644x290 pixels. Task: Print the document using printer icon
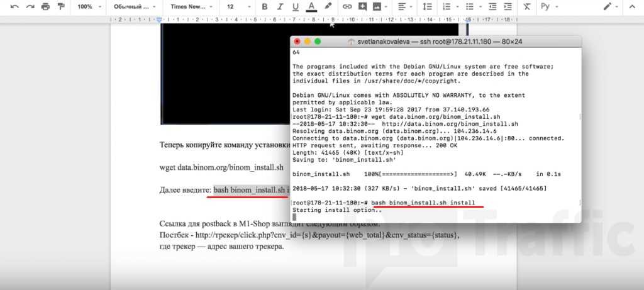[45, 6]
